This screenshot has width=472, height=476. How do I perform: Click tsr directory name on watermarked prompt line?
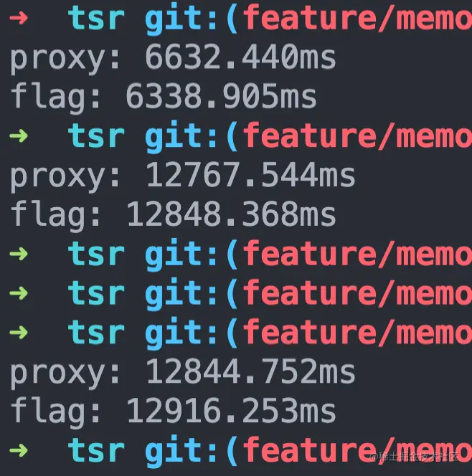pyautogui.click(x=97, y=452)
